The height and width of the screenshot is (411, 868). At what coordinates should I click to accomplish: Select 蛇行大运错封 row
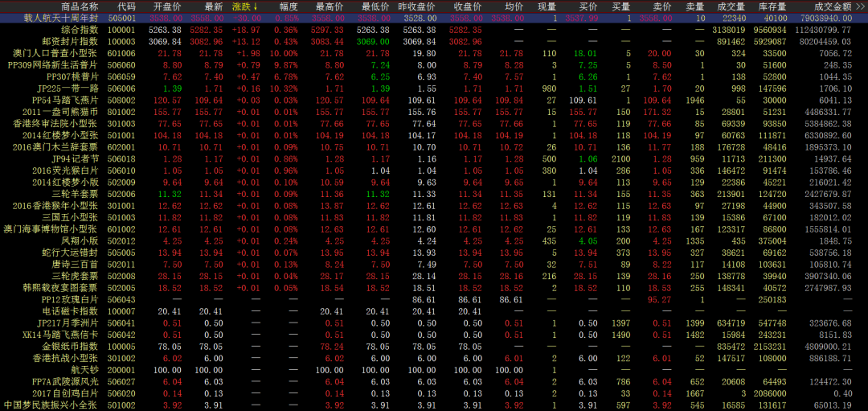pos(434,253)
